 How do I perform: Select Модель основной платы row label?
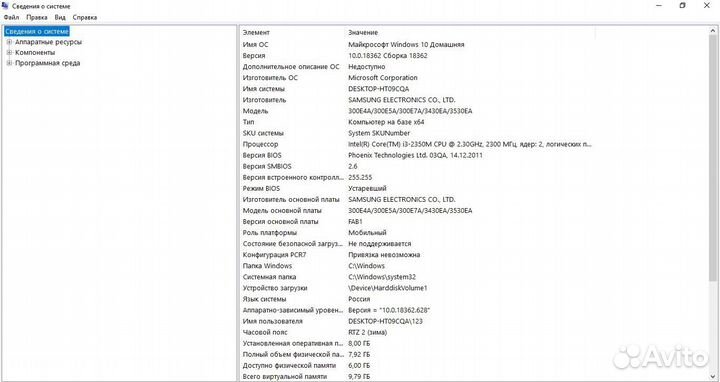pyautogui.click(x=282, y=210)
